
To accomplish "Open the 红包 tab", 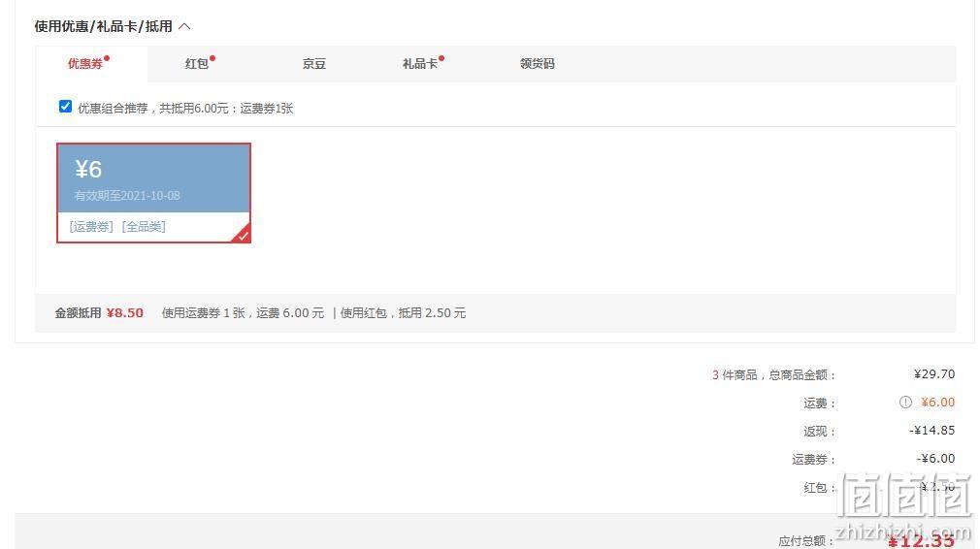I will (x=197, y=64).
